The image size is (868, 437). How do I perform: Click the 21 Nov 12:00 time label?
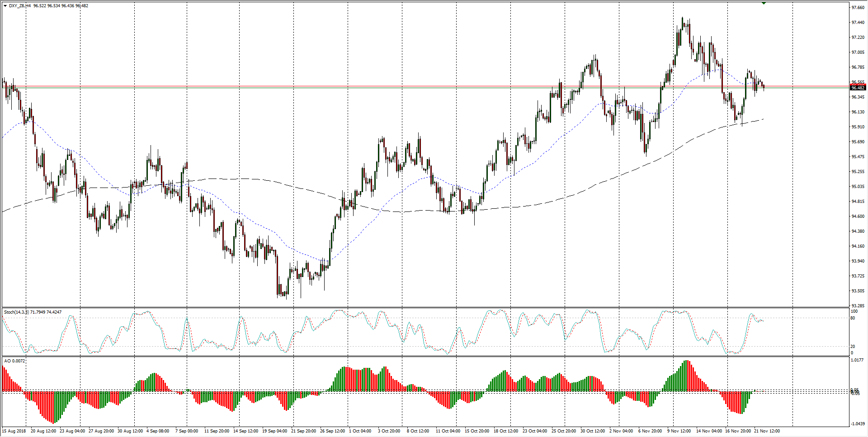click(x=767, y=431)
